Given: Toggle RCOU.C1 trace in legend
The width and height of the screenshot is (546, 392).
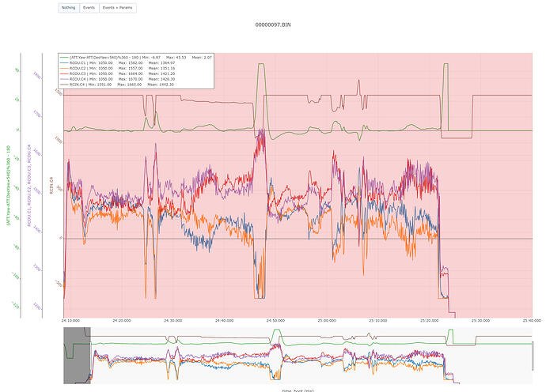Looking at the screenshot, I should point(118,63).
